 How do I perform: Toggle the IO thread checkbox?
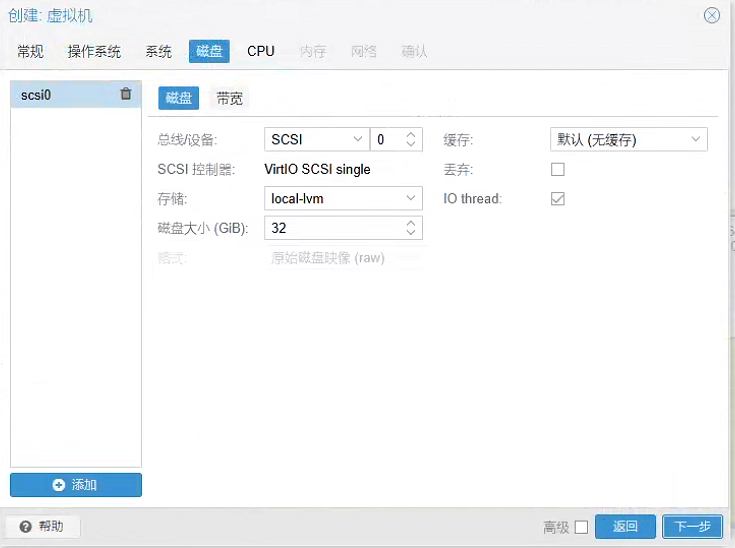(x=557, y=199)
